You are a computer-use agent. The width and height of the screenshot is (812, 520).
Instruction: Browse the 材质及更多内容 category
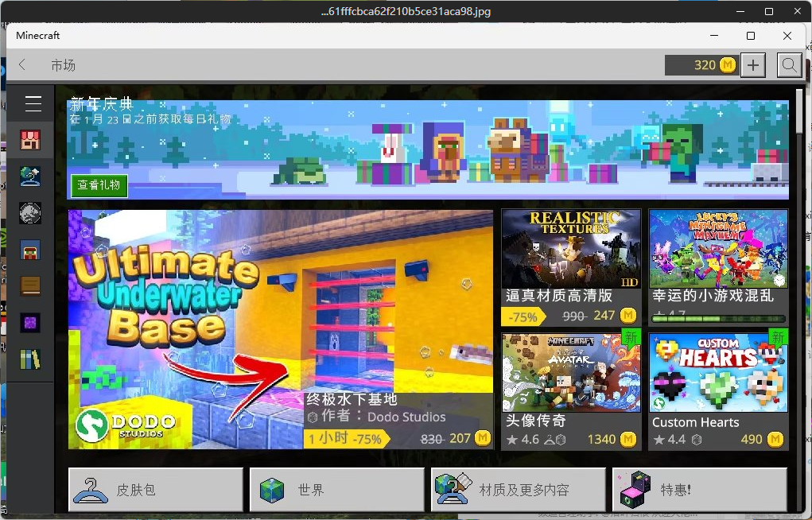(x=519, y=490)
